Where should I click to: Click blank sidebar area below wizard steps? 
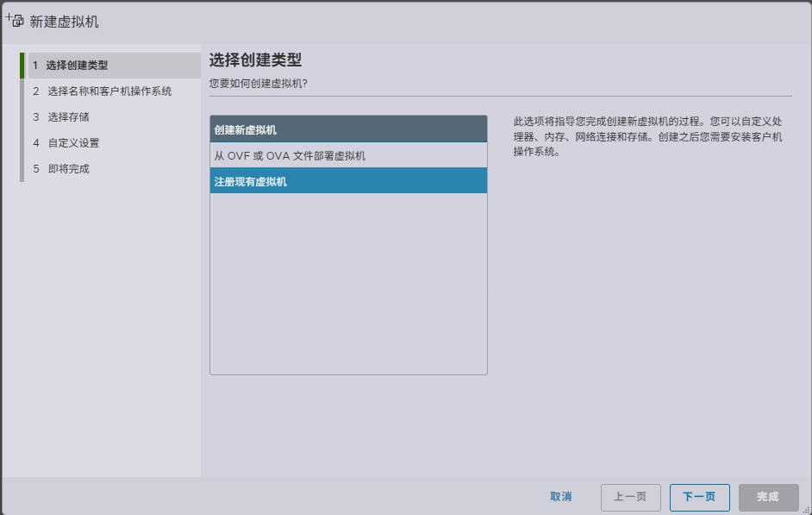click(x=102, y=328)
